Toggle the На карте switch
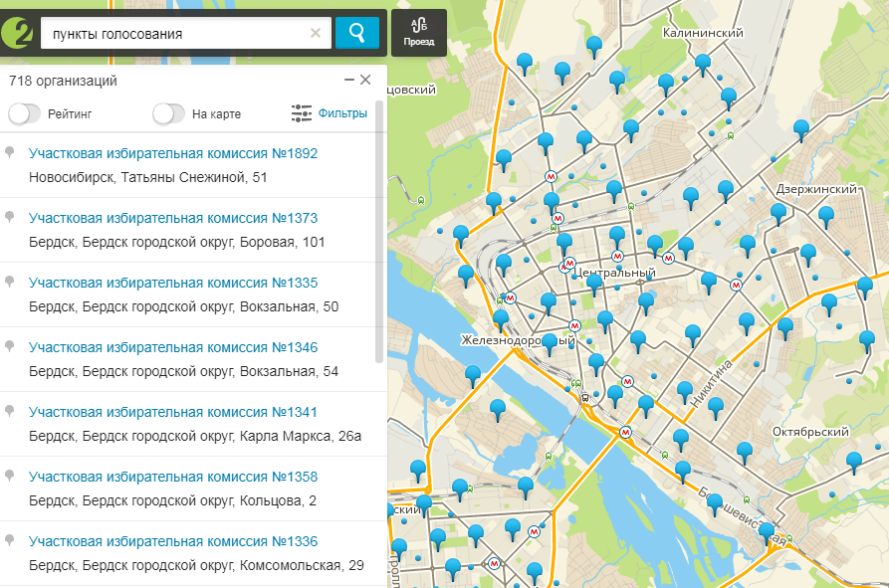Screen dimensions: 889x588 (168, 113)
